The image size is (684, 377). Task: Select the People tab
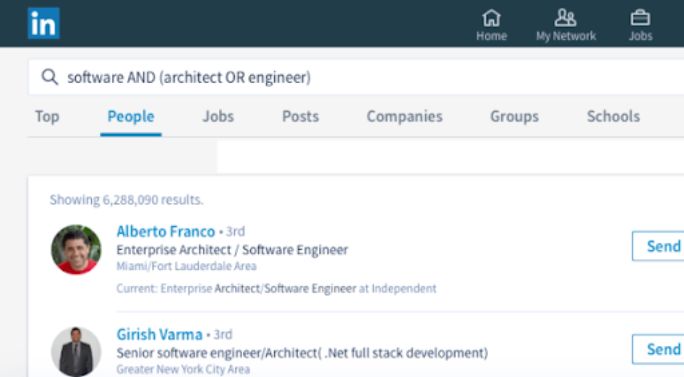coord(131,117)
